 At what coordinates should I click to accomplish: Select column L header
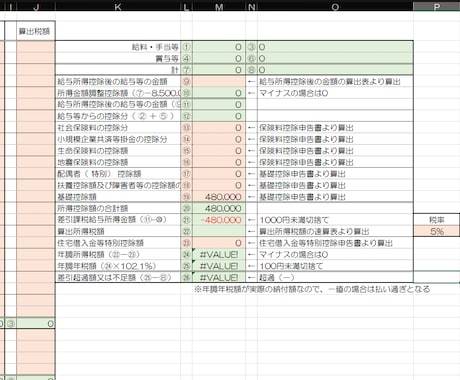186,6
